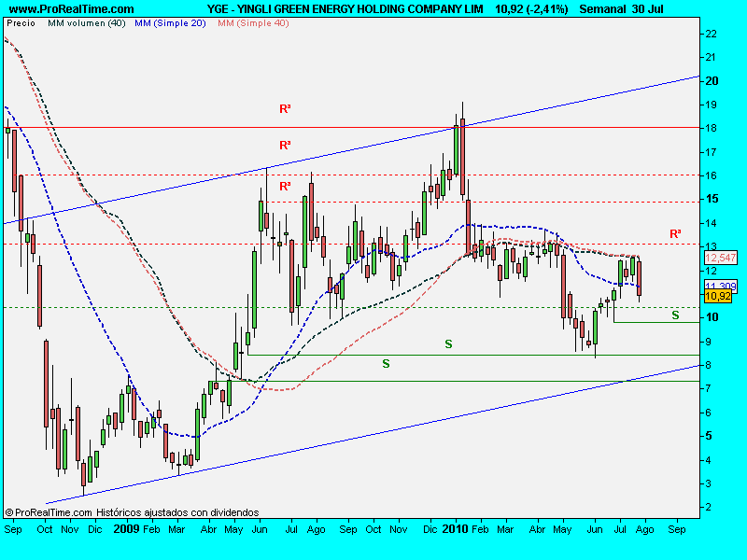The width and height of the screenshot is (747, 560).
Task: Select the Feb label right after 2010
Action: tap(480, 529)
